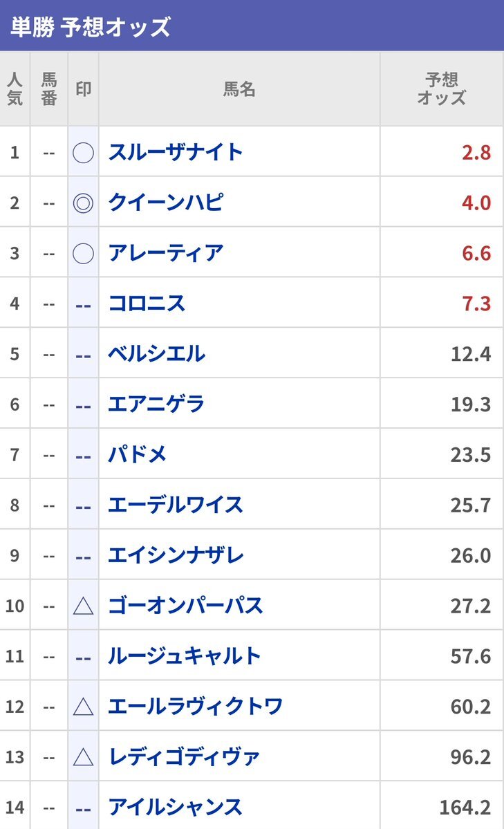The width and height of the screenshot is (504, 829).
Task: Click the double circle mark for クイーンハピ
Action: pos(83,203)
